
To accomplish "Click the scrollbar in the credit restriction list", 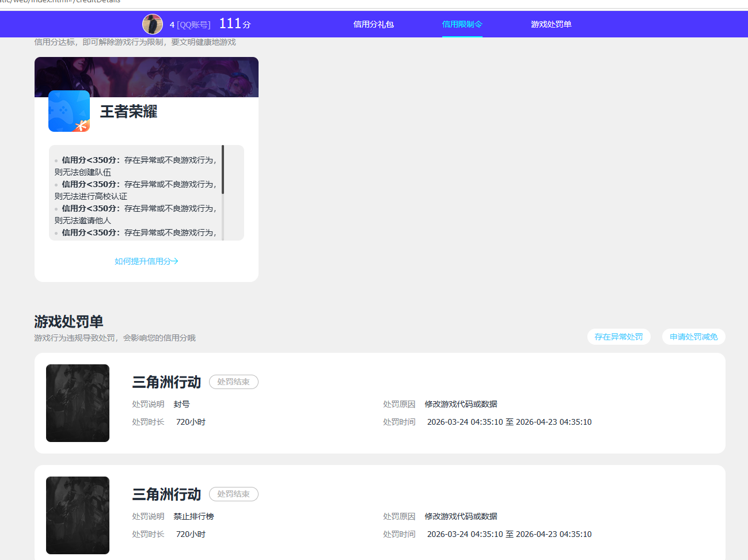I will (x=223, y=170).
